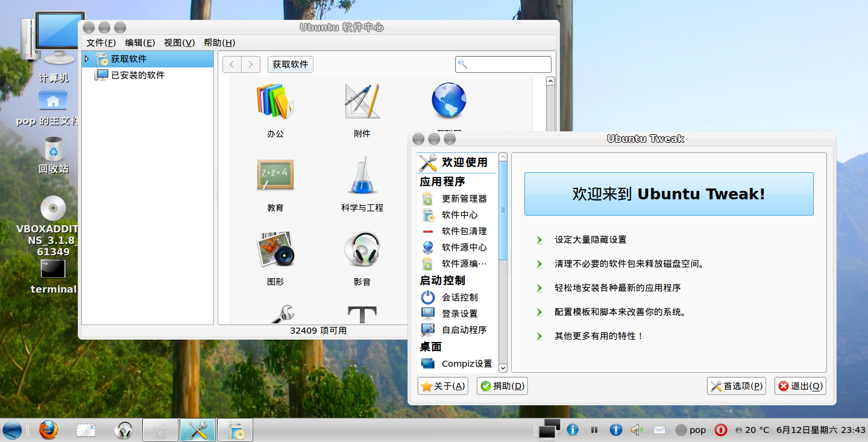
Task: Click the Ubuntu Tweak taskbar window button
Action: tap(198, 430)
